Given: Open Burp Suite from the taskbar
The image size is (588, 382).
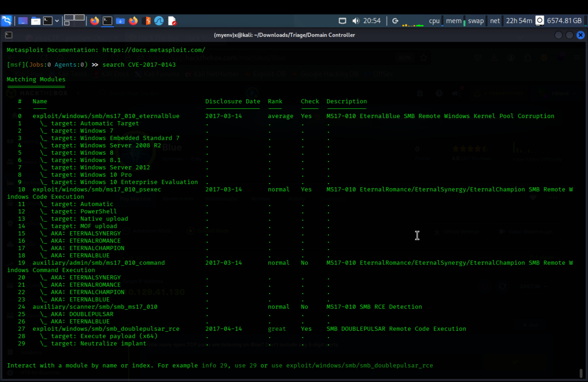Looking at the screenshot, I should coord(147,21).
